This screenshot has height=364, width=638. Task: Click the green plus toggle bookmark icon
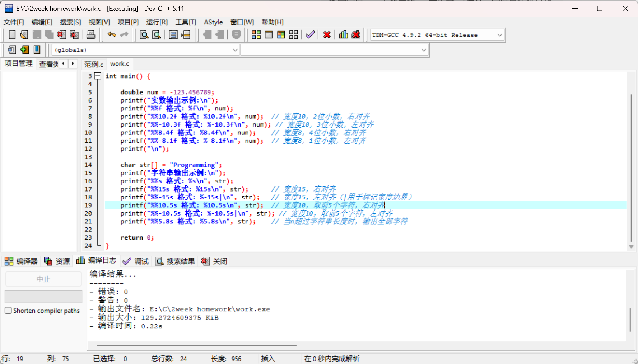point(24,49)
